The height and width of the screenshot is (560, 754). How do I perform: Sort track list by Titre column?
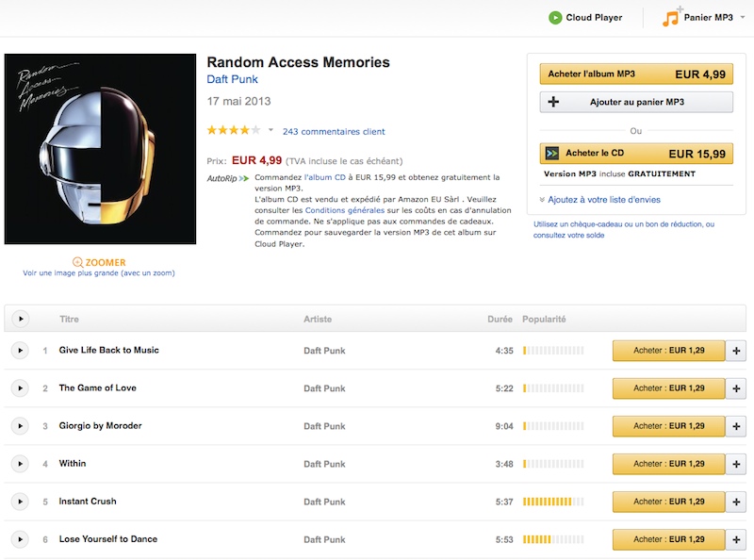(x=69, y=319)
